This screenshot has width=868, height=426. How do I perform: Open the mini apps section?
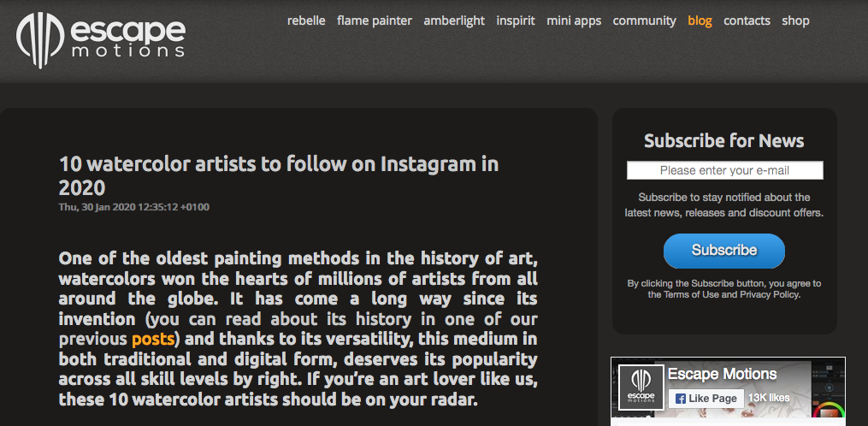pyautogui.click(x=574, y=21)
